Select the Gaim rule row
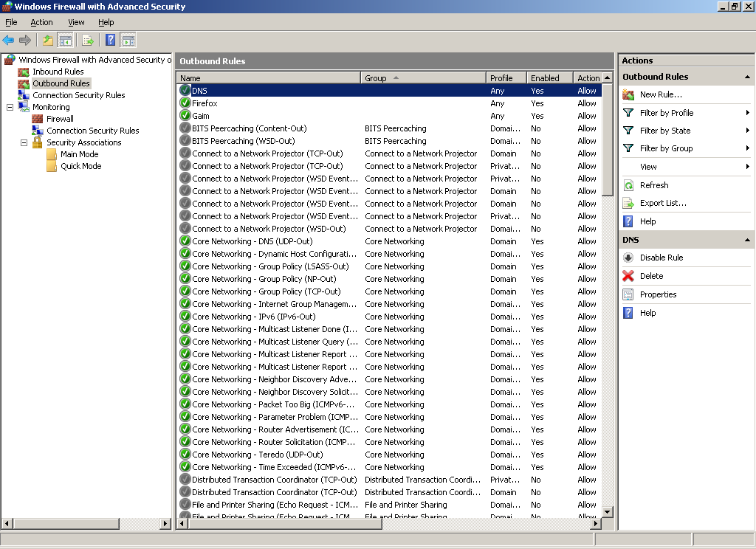This screenshot has height=549, width=756. click(x=390, y=116)
